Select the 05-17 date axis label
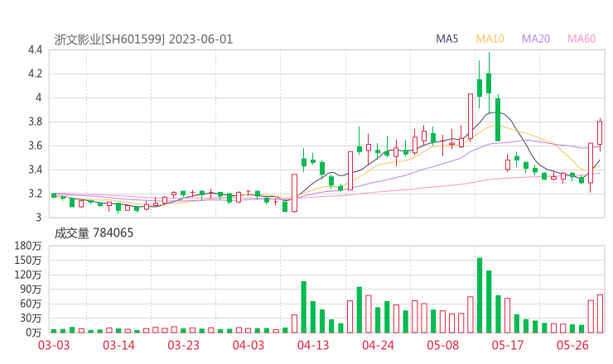The height and width of the screenshot is (364, 613). [x=508, y=345]
